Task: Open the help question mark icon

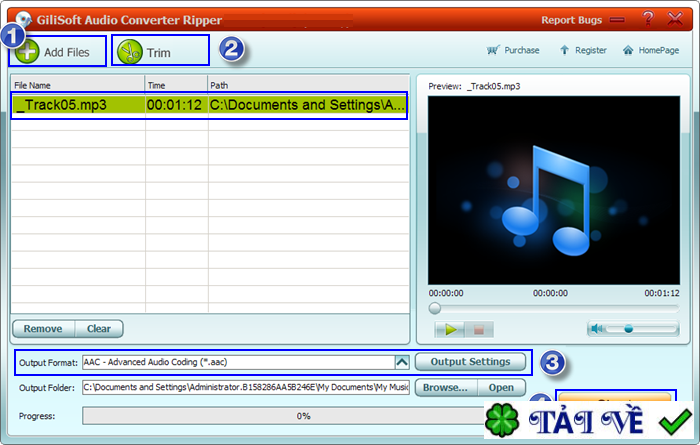Action: (648, 19)
